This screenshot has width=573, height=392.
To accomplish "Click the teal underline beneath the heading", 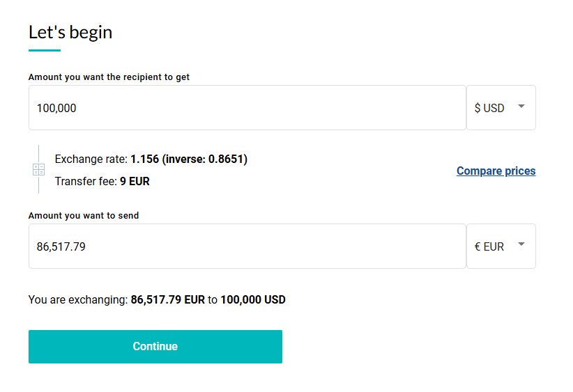I will (x=45, y=50).
